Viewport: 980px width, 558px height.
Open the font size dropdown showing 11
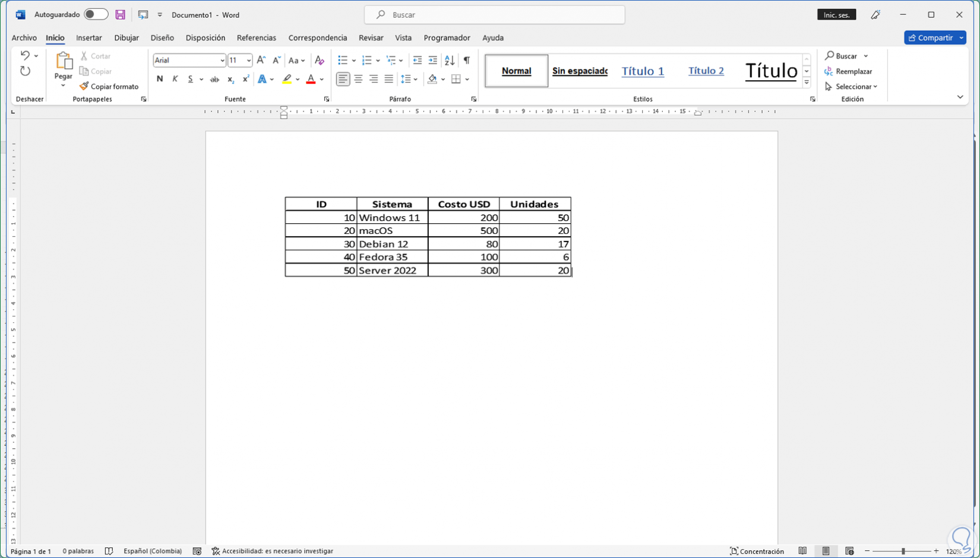tap(249, 60)
